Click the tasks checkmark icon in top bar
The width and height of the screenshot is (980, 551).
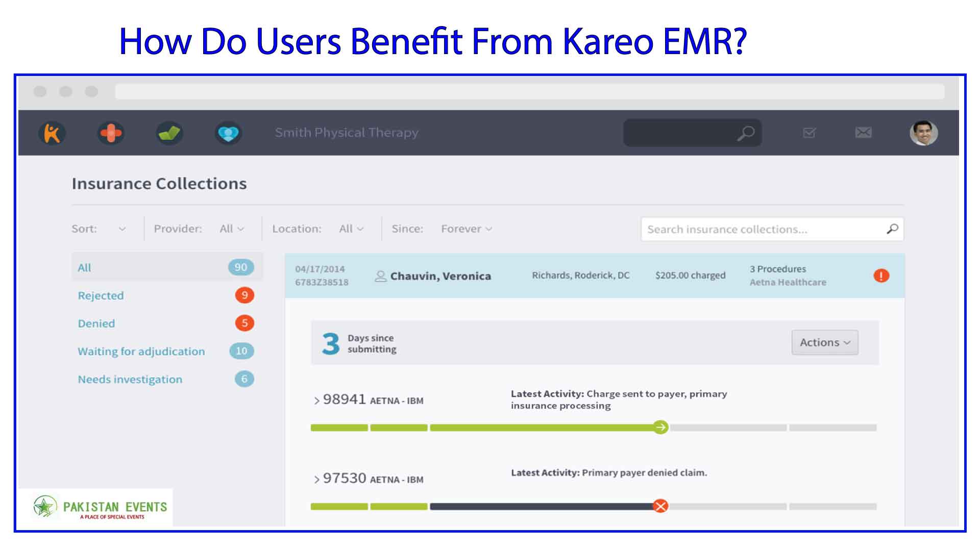pos(810,133)
